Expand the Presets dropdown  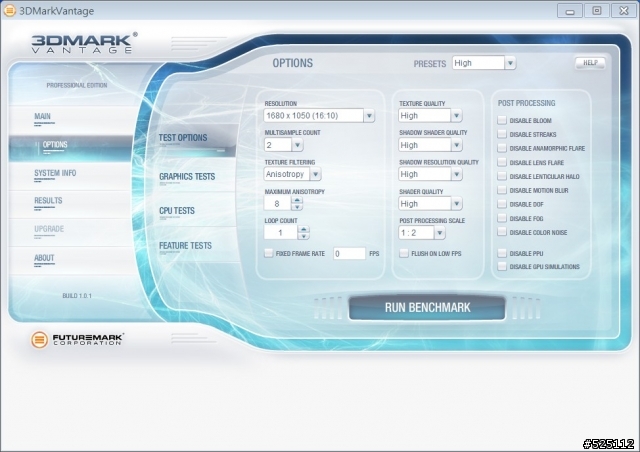tap(510, 63)
